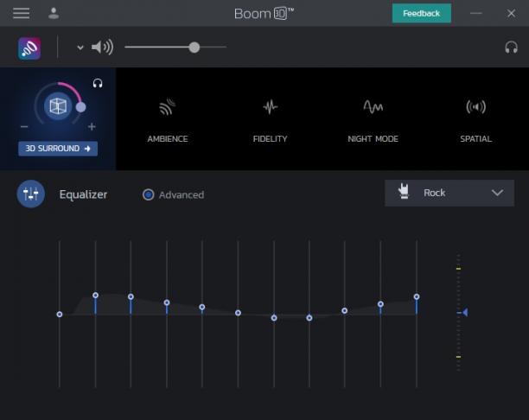Toggle the Spatial effect

click(475, 107)
